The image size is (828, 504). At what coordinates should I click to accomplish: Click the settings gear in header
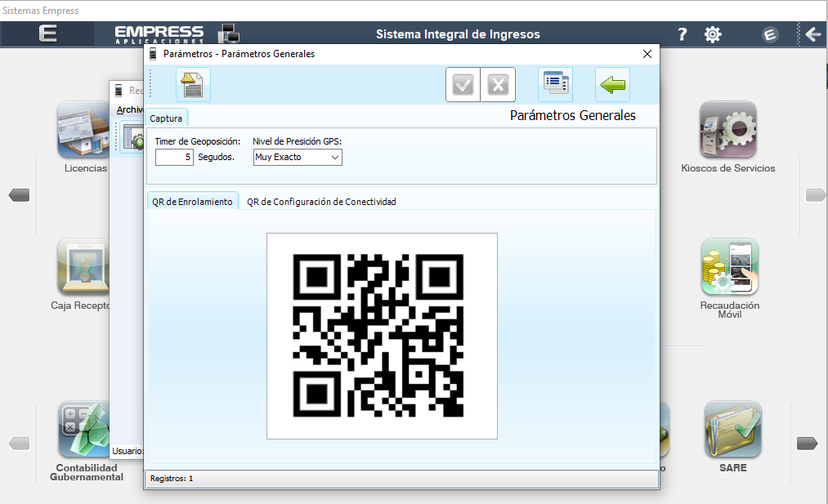tap(713, 34)
